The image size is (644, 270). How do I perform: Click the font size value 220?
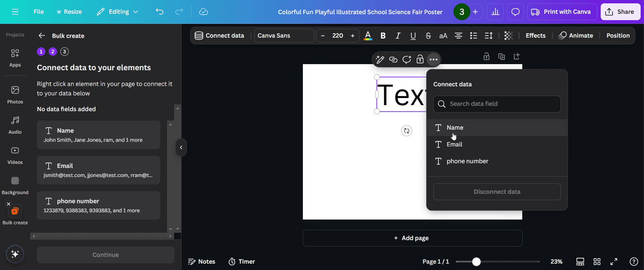tap(337, 36)
